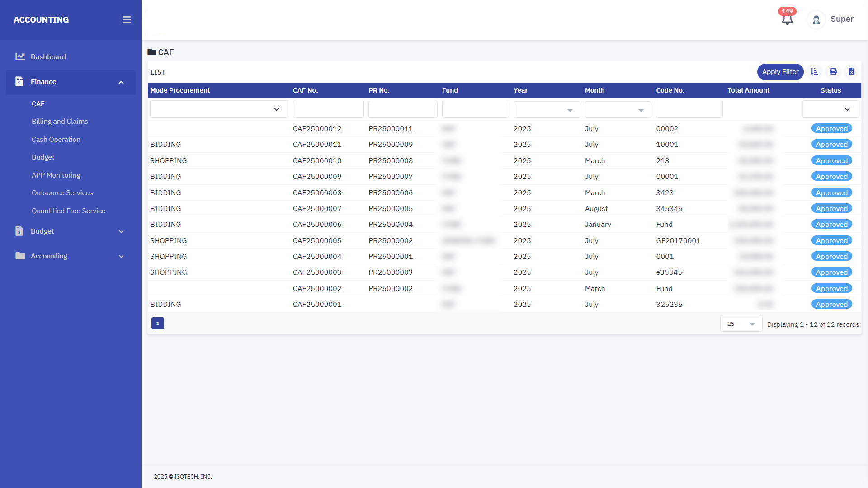Click Approved badge for CAF25000012
The height and width of the screenshot is (488, 868).
tap(831, 128)
